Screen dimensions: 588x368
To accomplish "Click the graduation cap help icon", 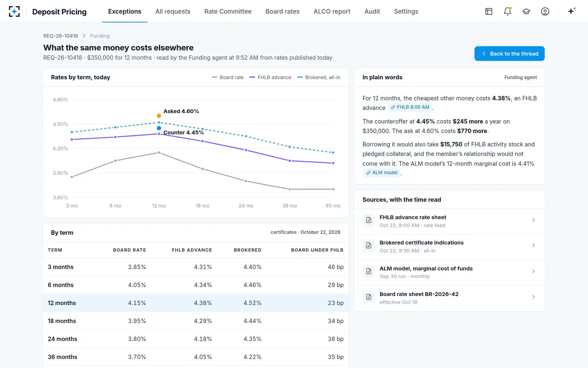I will point(526,11).
